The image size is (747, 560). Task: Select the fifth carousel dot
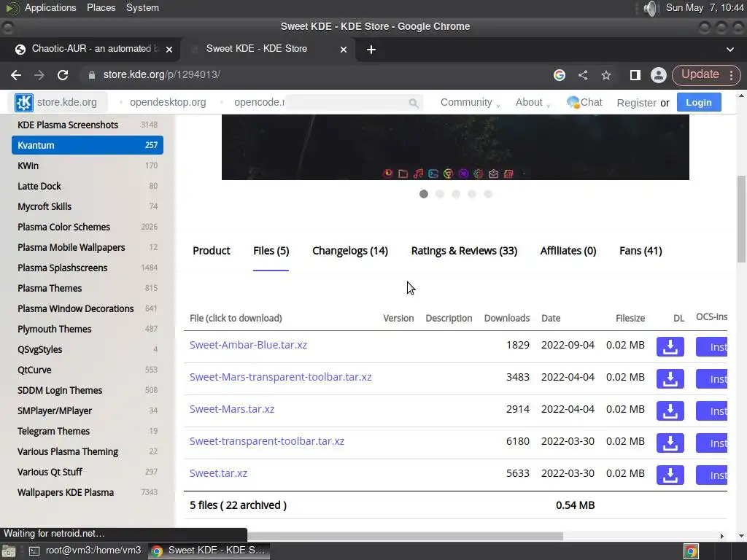[x=488, y=194]
